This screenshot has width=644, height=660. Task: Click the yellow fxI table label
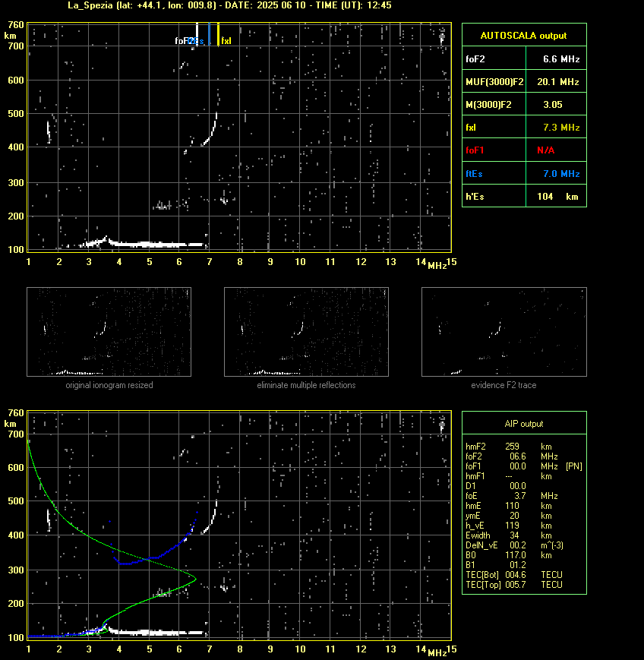point(471,127)
